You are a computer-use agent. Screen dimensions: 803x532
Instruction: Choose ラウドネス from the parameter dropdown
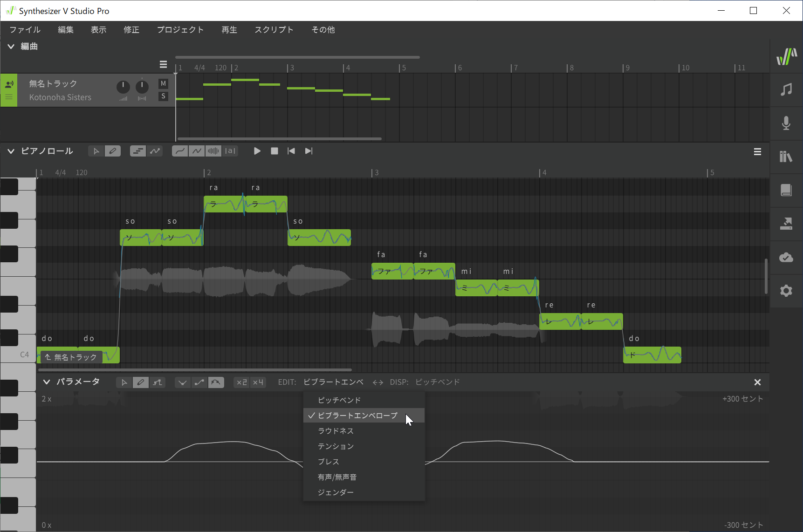336,431
